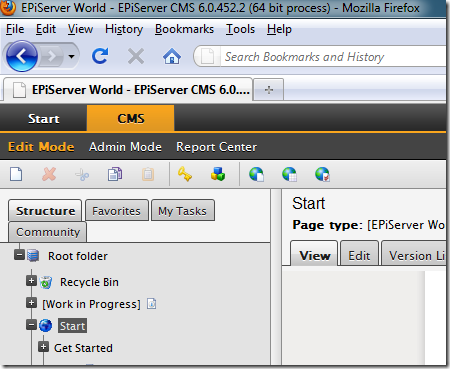Expand the [Work in Progress] node
This screenshot has height=369, width=450.
[x=31, y=303]
